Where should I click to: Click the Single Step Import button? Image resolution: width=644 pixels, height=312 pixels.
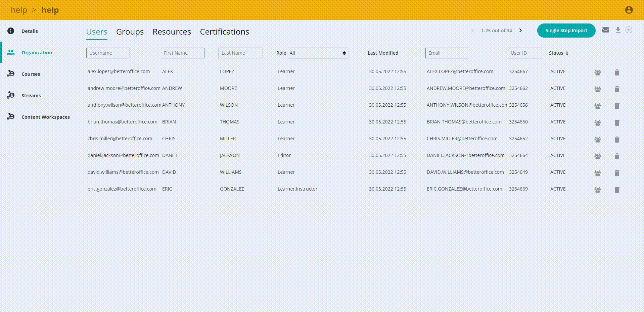[x=566, y=31]
